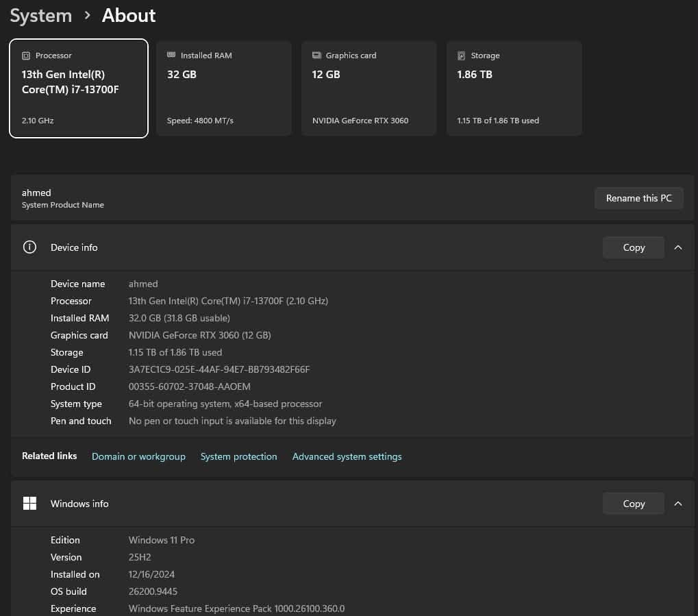The width and height of the screenshot is (698, 616).
Task: Click the '32.0 GB (31.8 GB usable)' value
Action: 179,318
